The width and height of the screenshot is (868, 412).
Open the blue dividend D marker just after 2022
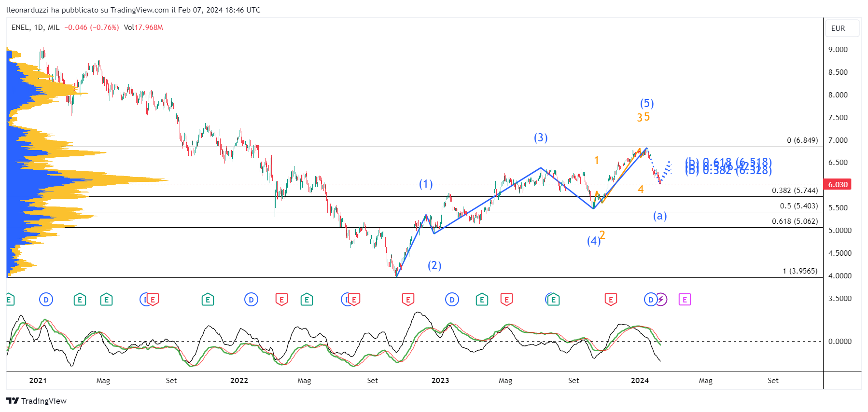coord(251,300)
